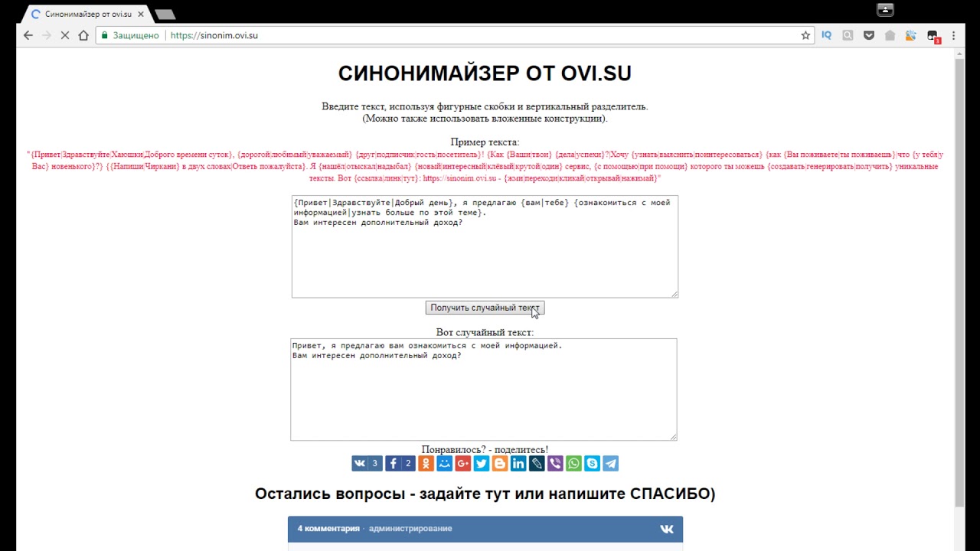This screenshot has width=980, height=551.
Task: Share the page on Facebook
Action: [400, 463]
